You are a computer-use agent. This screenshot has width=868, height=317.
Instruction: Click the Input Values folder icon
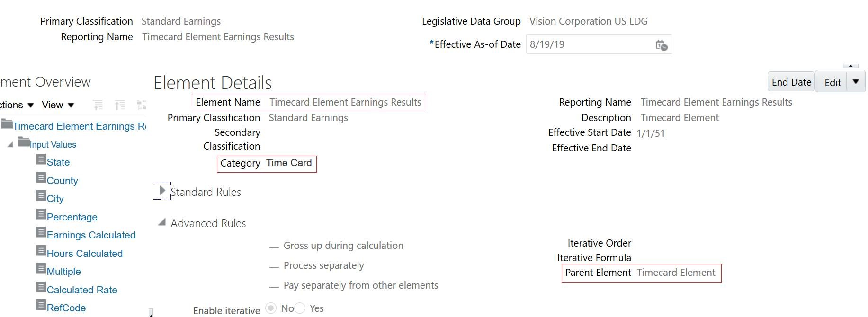24,142
